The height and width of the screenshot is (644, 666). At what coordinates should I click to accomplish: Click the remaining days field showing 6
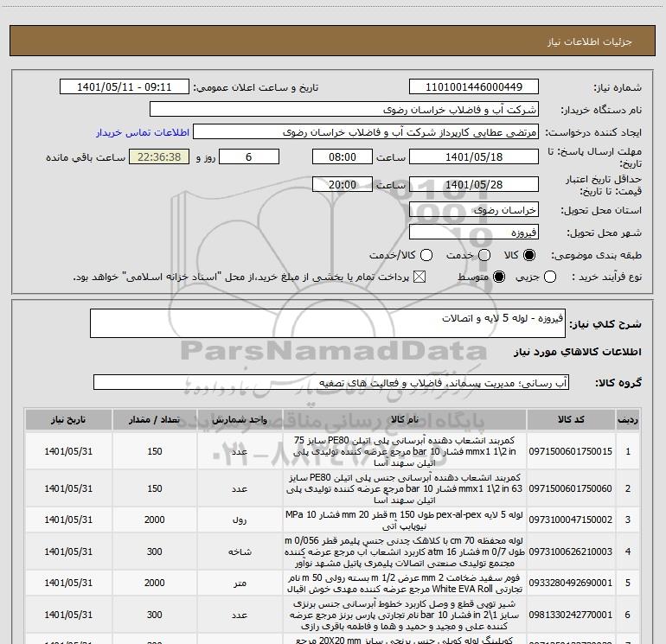pyautogui.click(x=249, y=156)
